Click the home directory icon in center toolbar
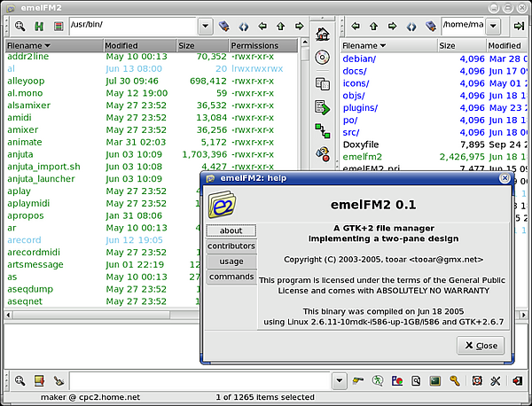Image resolution: width=532 pixels, height=406 pixels. pos(323,35)
